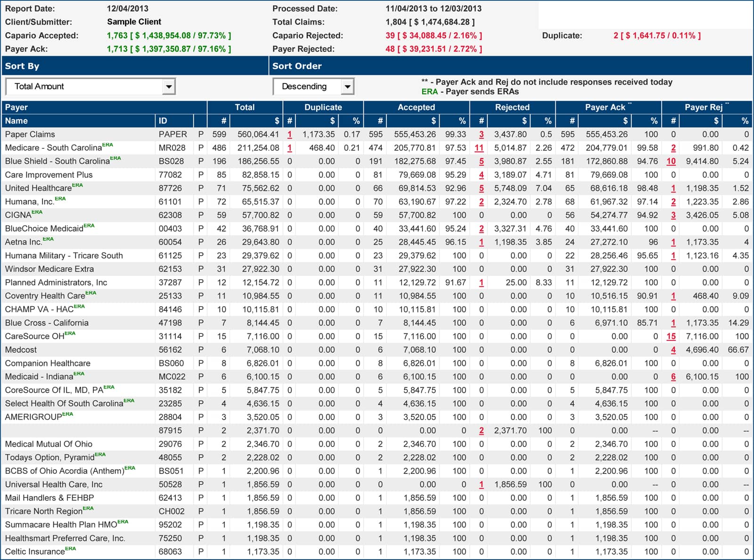
Task: Open Humana Military payer rejected count link
Action: (x=673, y=256)
